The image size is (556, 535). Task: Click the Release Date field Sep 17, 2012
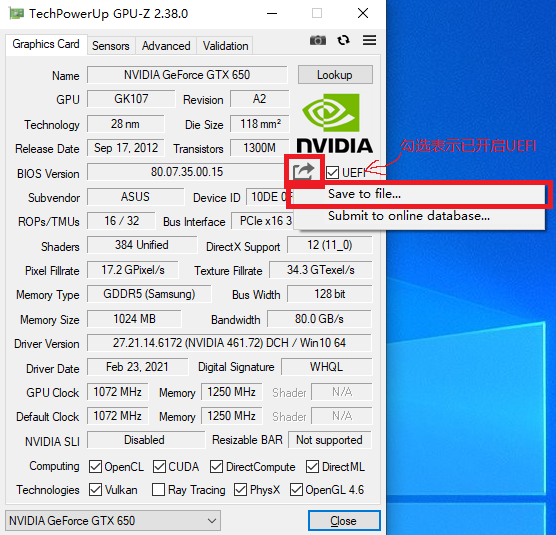126,148
